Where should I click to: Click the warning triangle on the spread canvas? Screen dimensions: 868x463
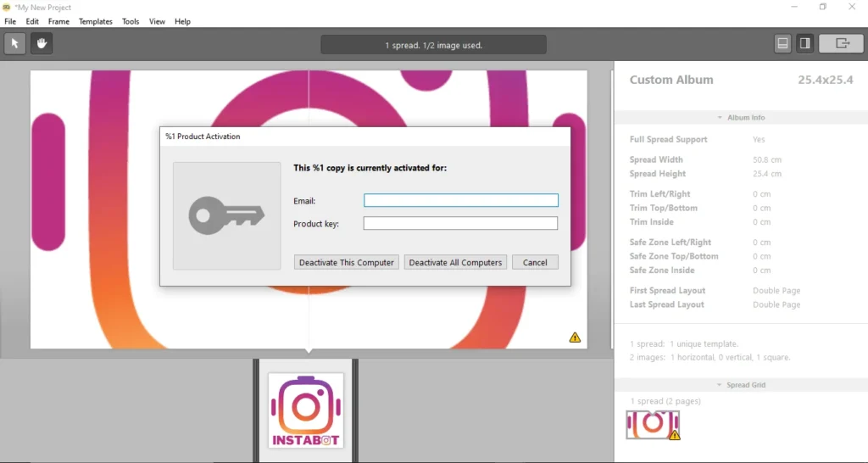(576, 337)
